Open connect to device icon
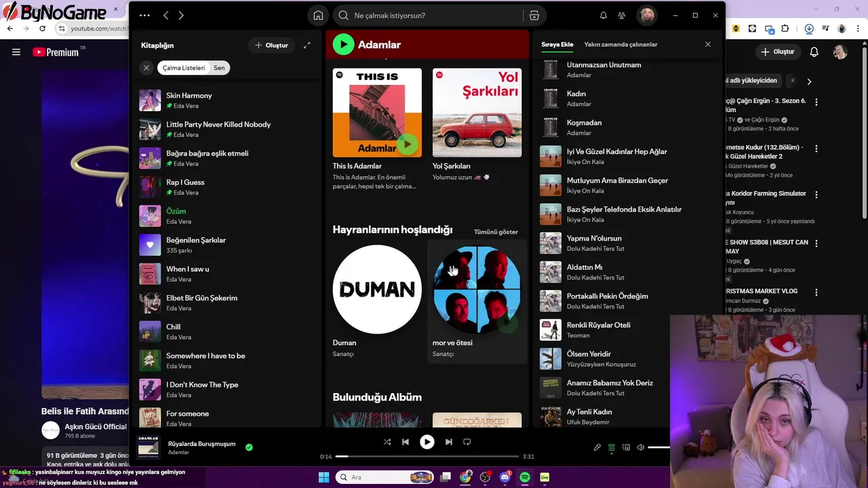Screen dimensions: 868x488 [x=626, y=447]
